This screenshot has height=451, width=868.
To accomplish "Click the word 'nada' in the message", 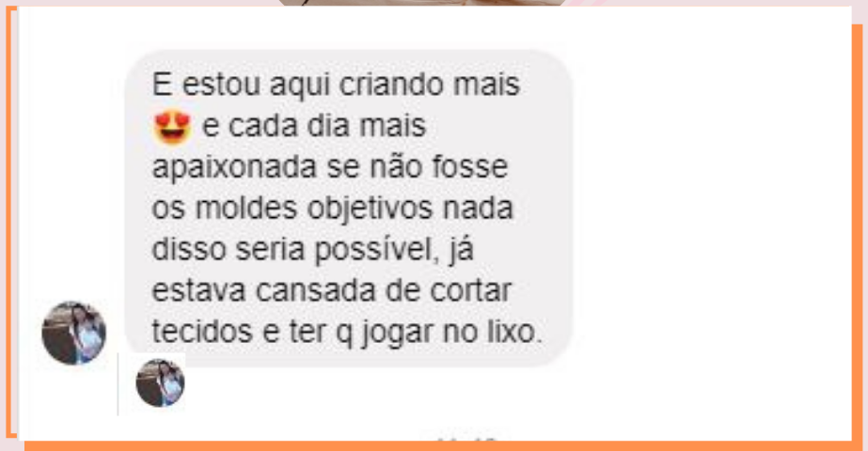I will click(x=479, y=208).
